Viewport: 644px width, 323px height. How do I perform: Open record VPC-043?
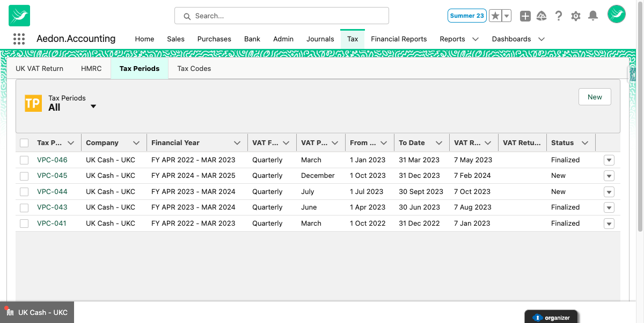tap(52, 207)
